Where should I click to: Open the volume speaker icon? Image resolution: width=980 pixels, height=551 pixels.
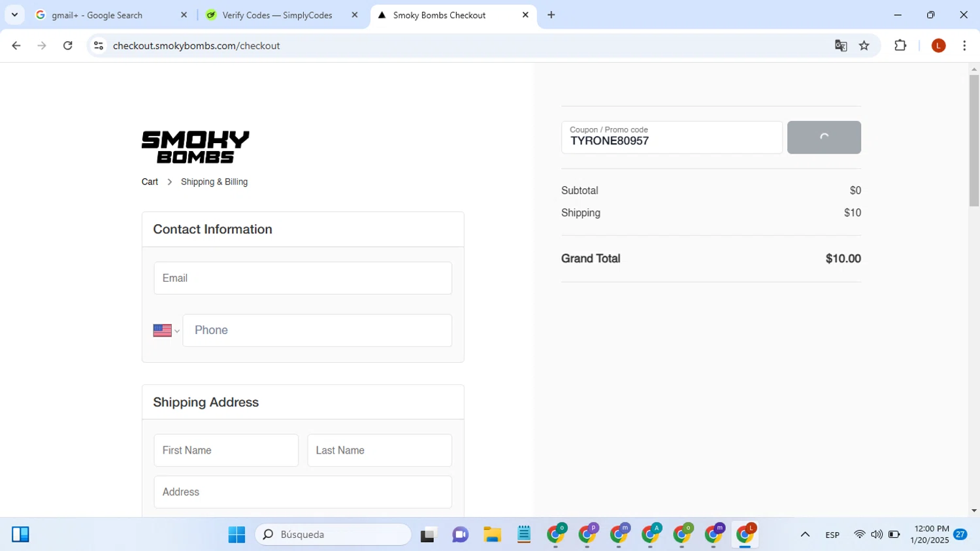click(877, 535)
